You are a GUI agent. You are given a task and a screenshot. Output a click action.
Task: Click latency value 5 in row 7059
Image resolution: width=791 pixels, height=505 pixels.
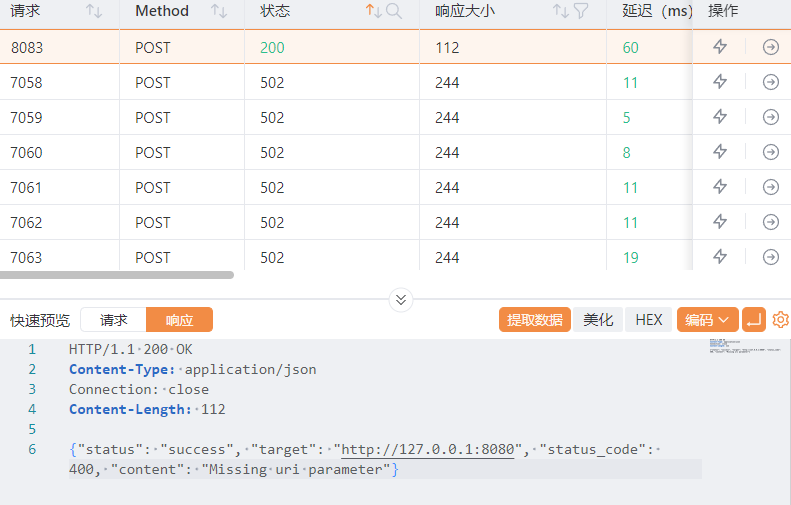coord(627,118)
